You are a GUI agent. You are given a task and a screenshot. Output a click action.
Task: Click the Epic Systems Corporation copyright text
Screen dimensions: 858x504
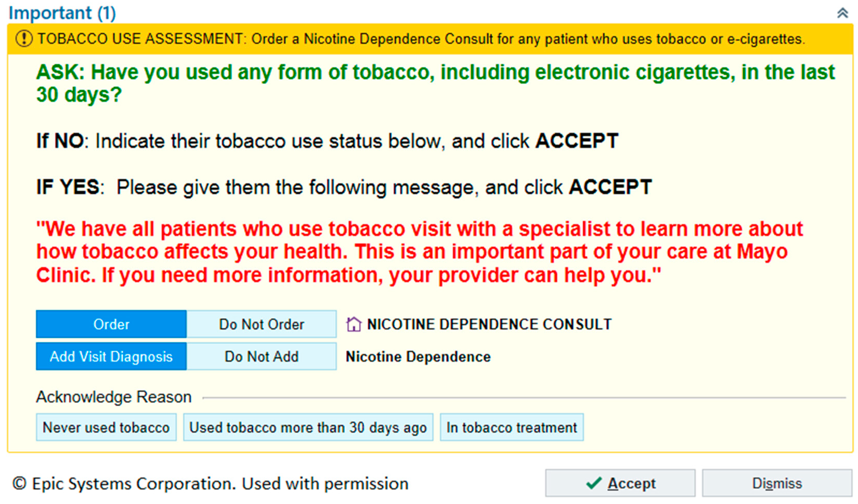point(210,484)
